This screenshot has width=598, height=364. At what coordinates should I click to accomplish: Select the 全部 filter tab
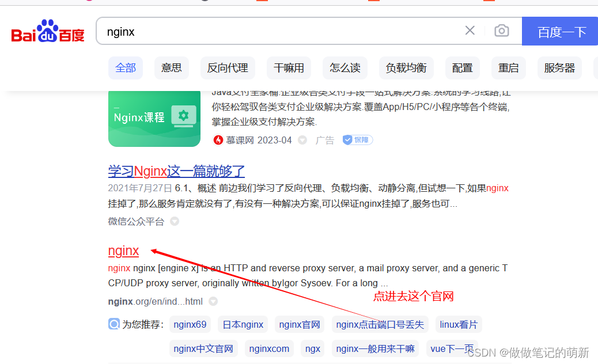coord(126,68)
